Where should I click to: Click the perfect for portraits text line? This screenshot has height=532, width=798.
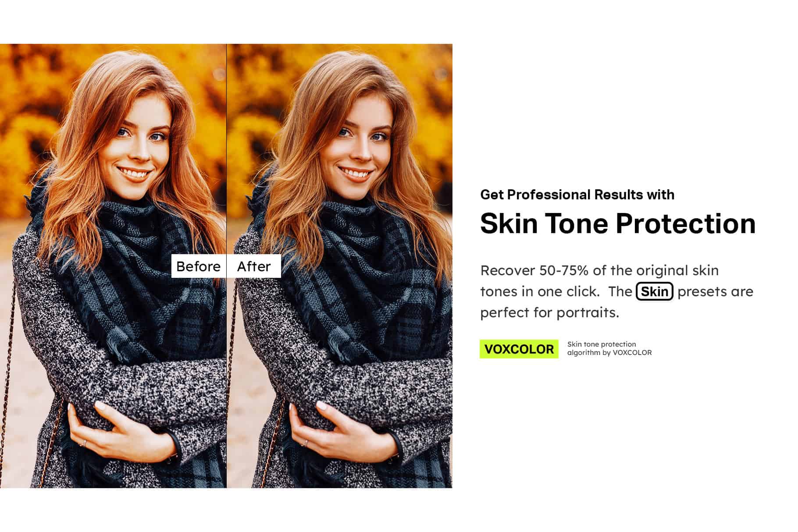(x=549, y=312)
